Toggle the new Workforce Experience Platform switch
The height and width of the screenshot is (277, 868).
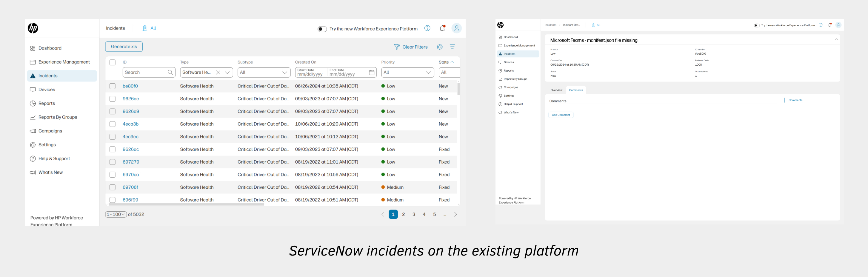click(322, 29)
